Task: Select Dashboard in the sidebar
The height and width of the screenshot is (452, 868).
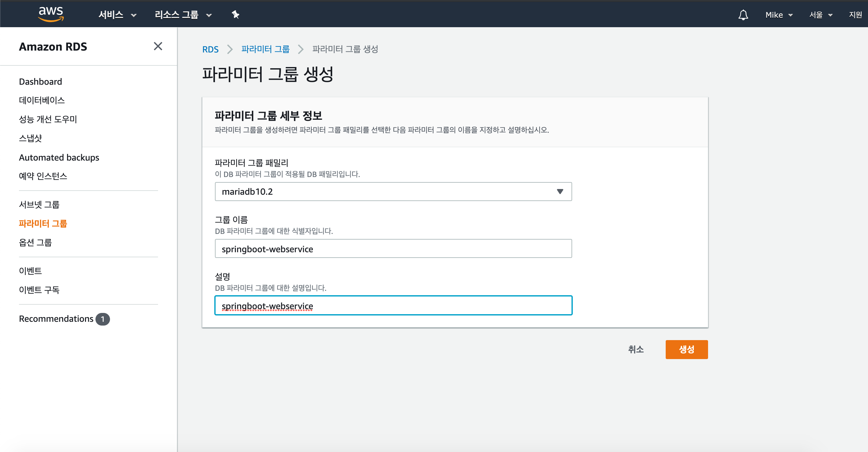Action: (40, 82)
